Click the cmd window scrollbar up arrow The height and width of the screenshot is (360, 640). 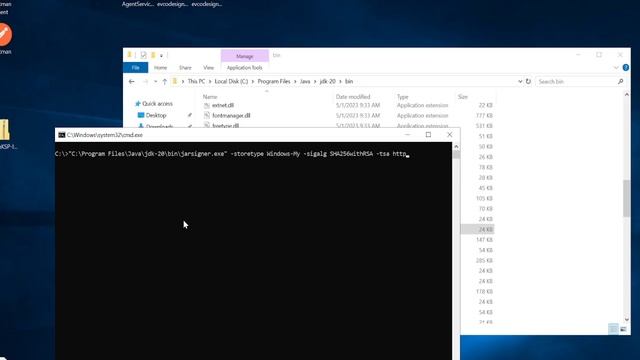pos(456,147)
